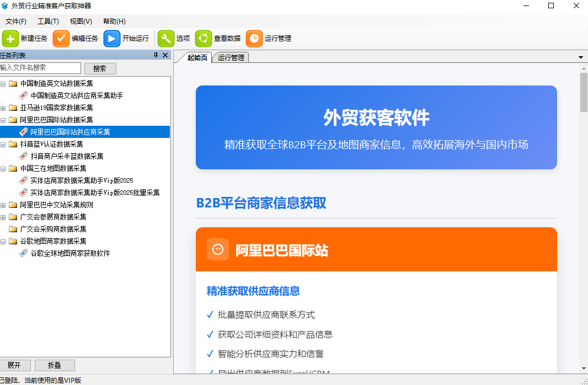Switch to the 运行管理 tab
This screenshot has height=385, width=588.
click(230, 57)
